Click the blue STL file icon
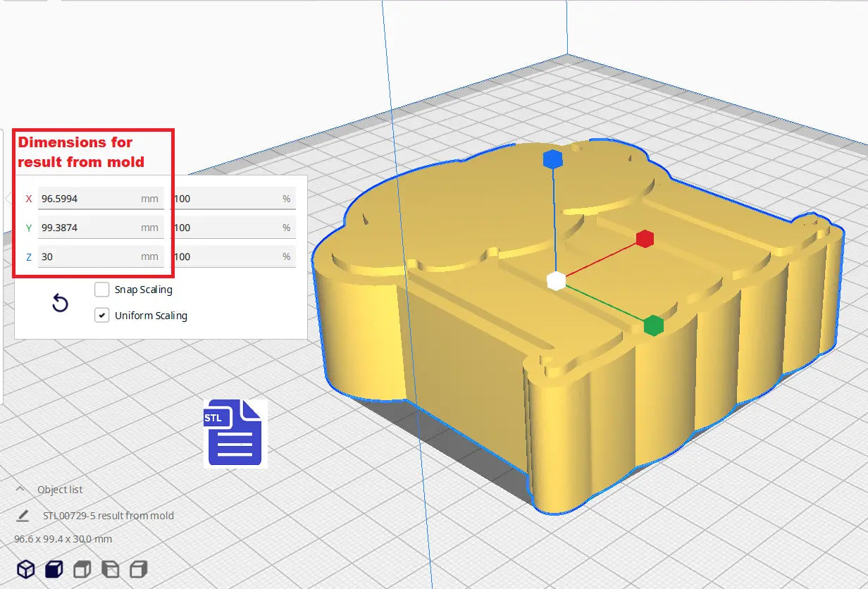 (235, 433)
